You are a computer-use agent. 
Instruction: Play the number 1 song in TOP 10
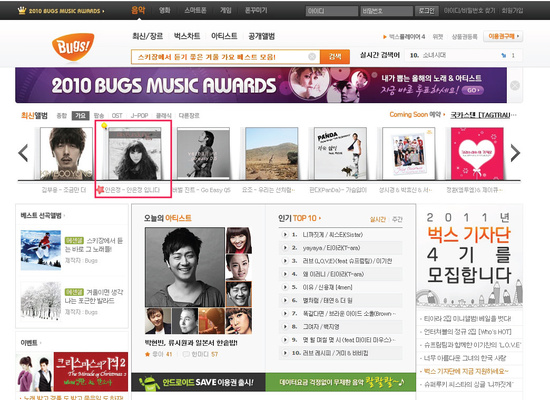click(285, 234)
